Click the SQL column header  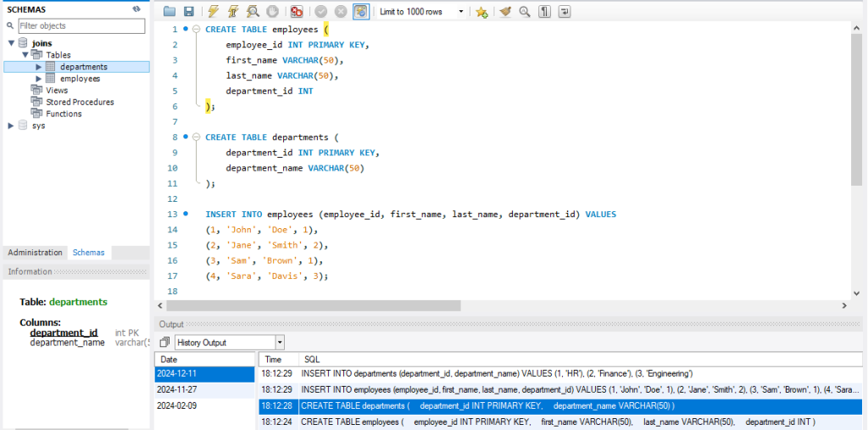(x=581, y=359)
